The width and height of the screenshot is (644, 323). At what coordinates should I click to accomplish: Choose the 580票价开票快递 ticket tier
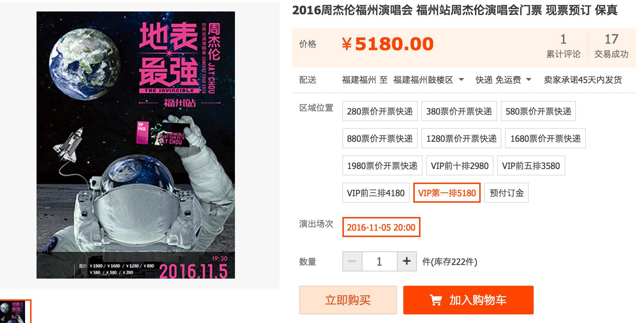tap(538, 111)
